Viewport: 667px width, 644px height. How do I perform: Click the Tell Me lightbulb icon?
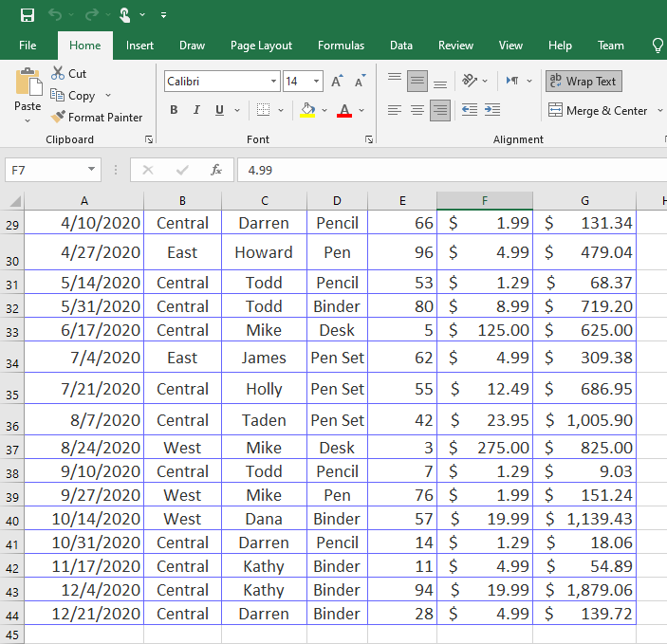pyautogui.click(x=658, y=46)
